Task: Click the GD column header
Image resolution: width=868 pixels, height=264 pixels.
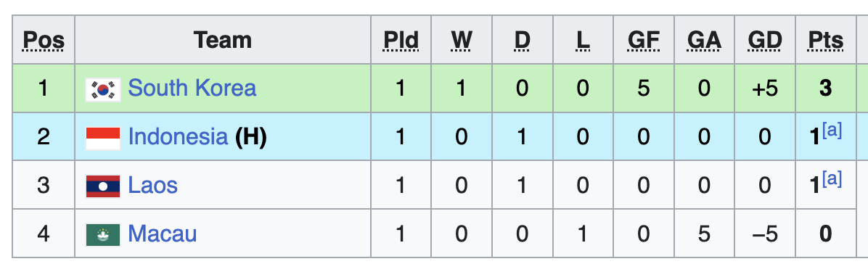Action: pos(764,41)
